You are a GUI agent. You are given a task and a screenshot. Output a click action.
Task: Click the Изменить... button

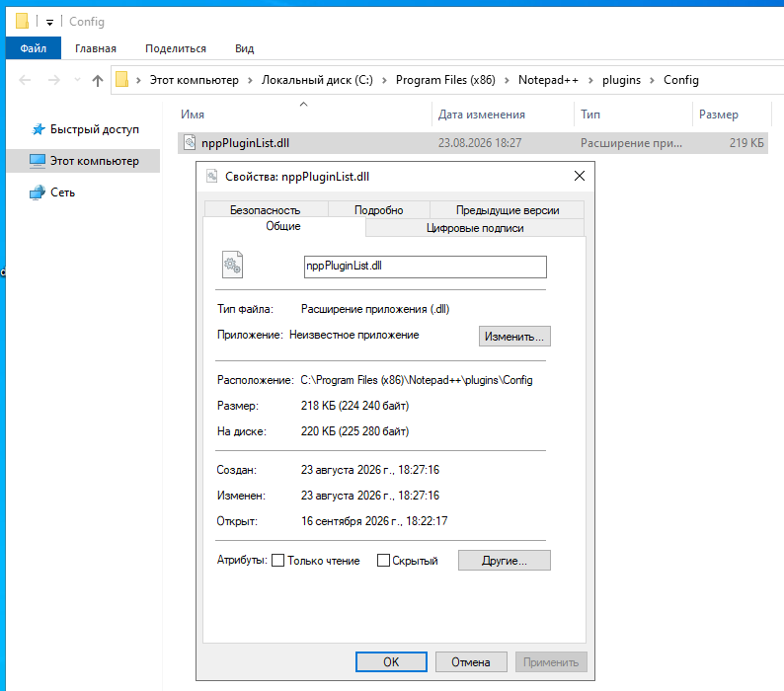coord(514,337)
